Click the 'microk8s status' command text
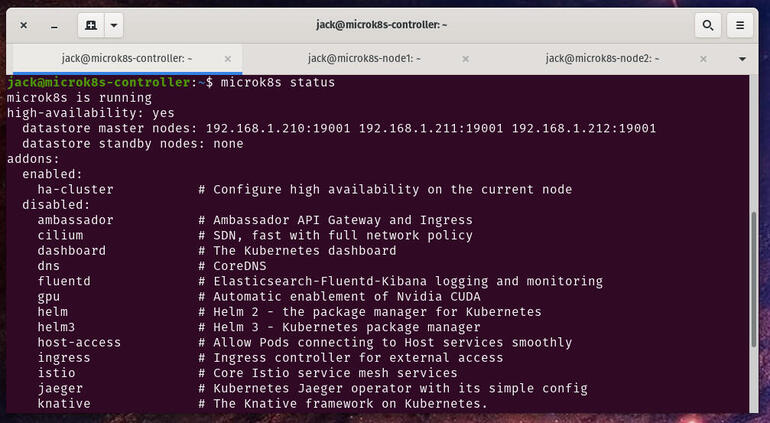This screenshot has height=423, width=770. point(278,82)
